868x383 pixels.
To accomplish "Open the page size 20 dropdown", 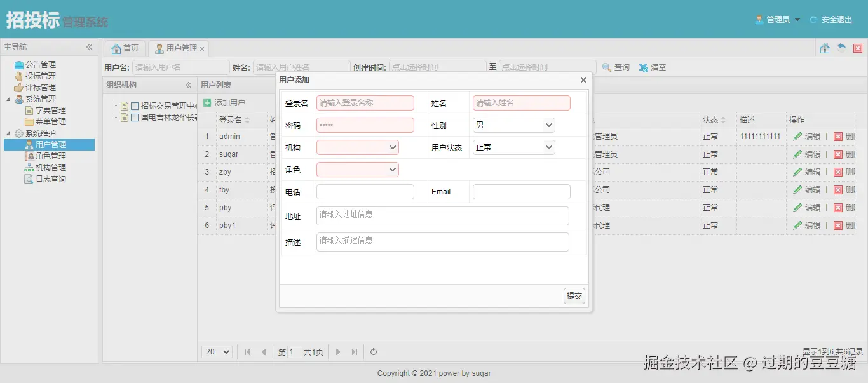I will click(217, 352).
